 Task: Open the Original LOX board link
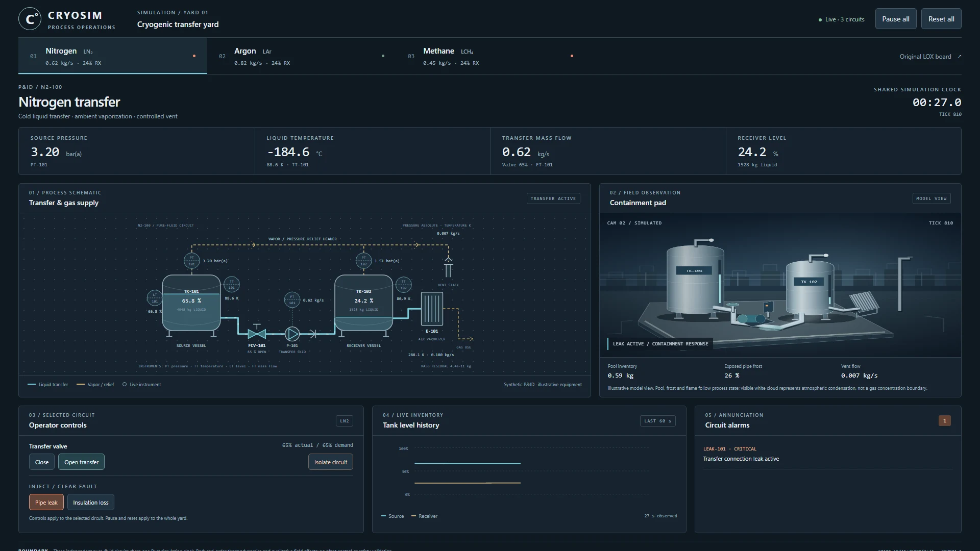point(930,57)
